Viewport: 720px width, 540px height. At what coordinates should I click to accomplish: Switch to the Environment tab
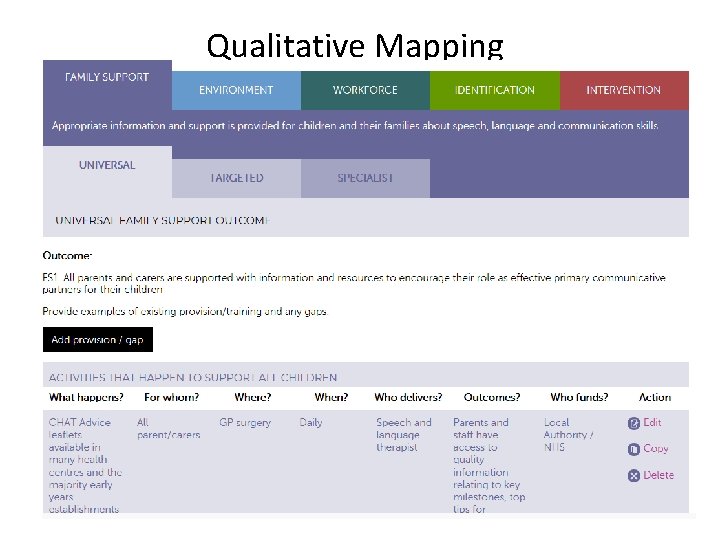tap(236, 90)
